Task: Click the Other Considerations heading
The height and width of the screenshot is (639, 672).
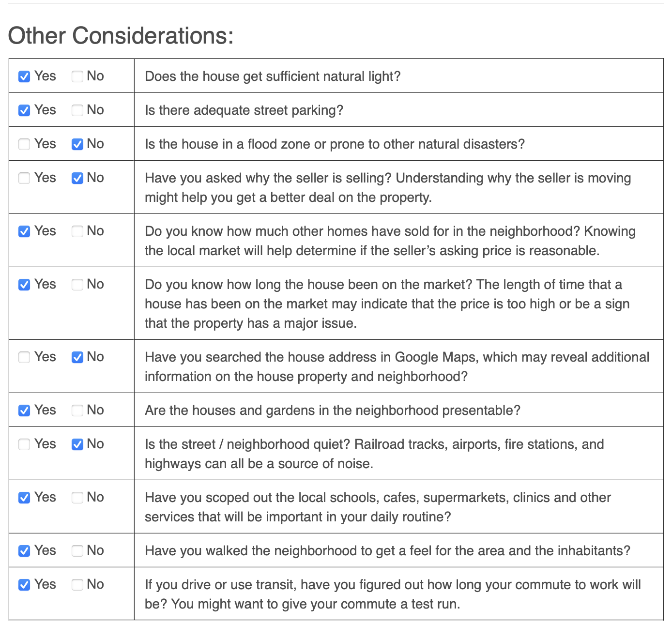Action: (121, 36)
